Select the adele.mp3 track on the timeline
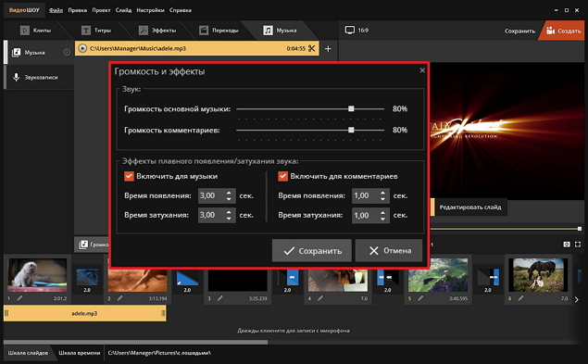 coord(85,313)
